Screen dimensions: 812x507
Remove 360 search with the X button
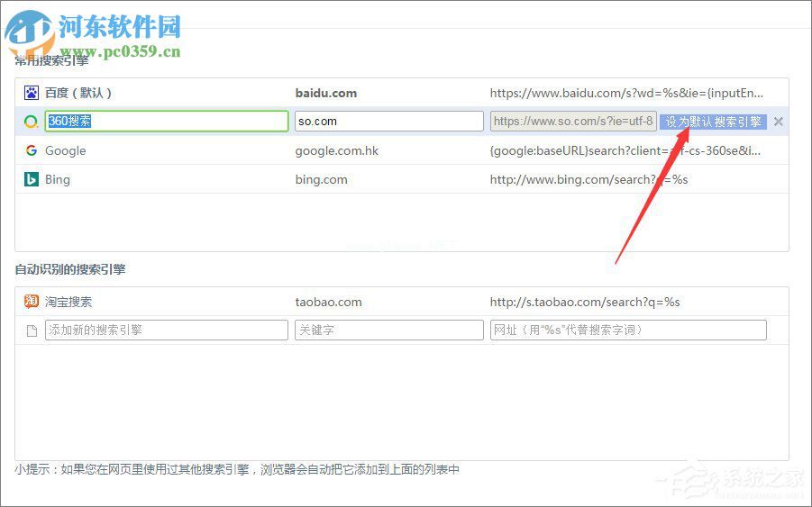[x=779, y=122]
